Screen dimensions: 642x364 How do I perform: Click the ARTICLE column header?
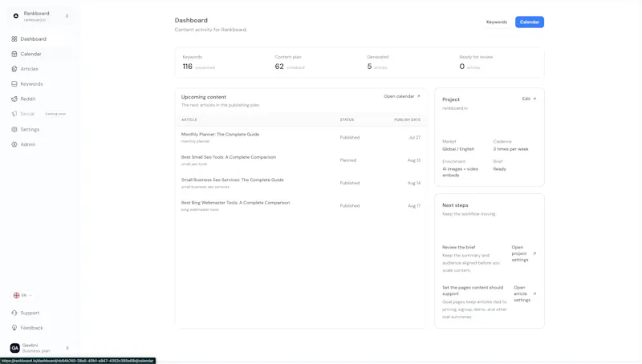[189, 119]
